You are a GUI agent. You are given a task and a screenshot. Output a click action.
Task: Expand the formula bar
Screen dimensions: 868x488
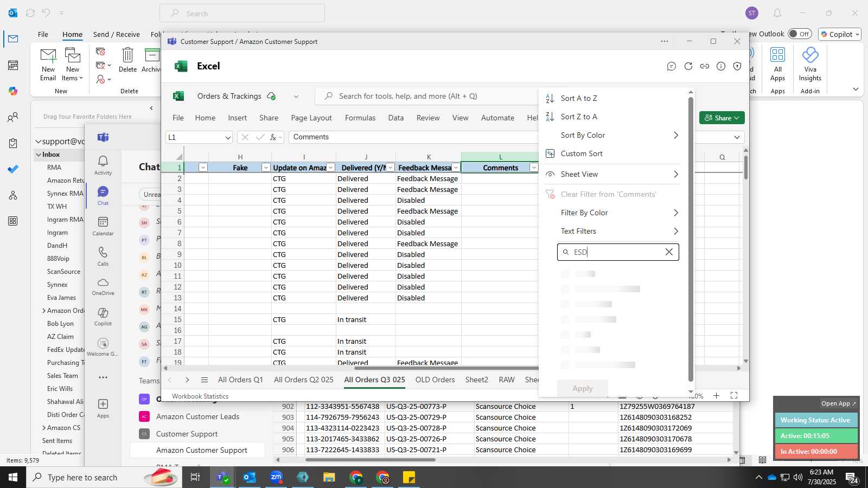737,137
